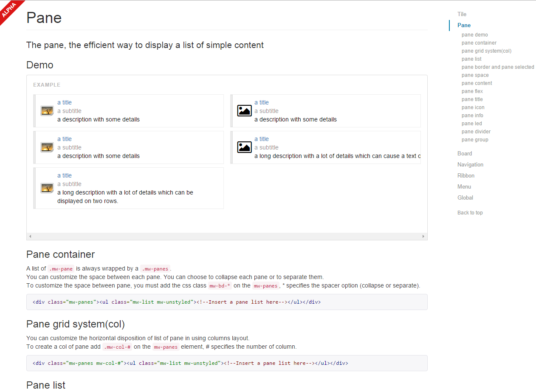Jump to pane title

click(472, 99)
